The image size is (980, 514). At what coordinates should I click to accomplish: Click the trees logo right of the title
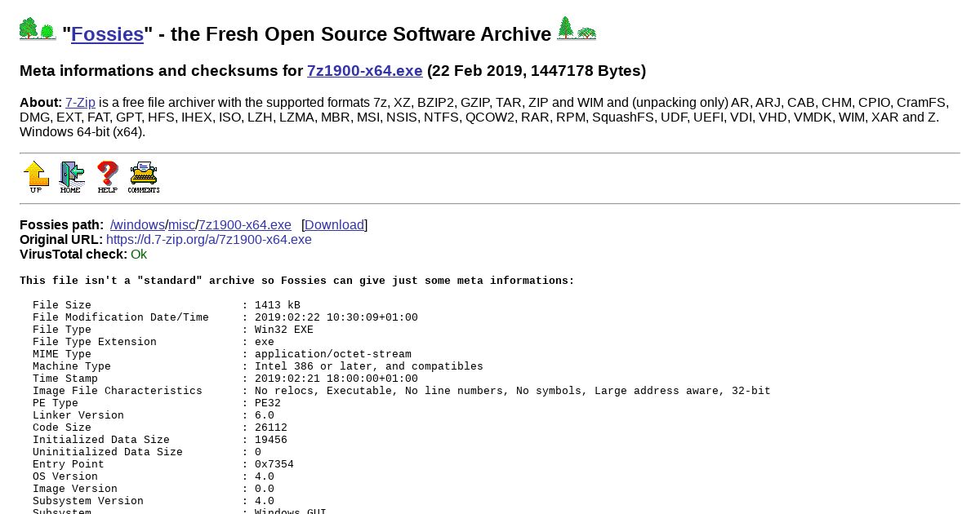(577, 28)
